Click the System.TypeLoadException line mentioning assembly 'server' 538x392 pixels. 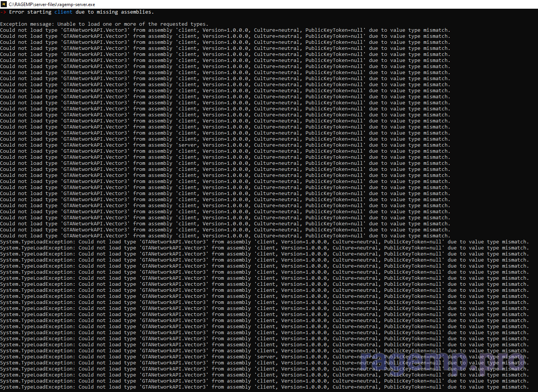click(x=265, y=357)
